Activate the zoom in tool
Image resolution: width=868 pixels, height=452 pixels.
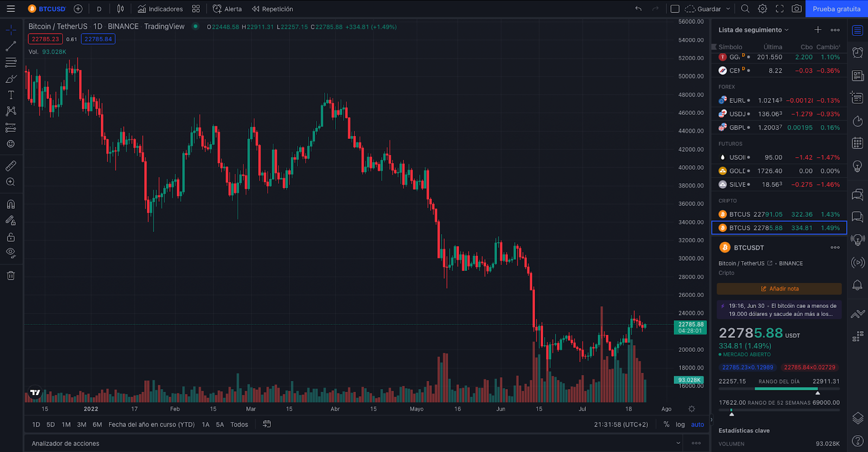pos(11,182)
